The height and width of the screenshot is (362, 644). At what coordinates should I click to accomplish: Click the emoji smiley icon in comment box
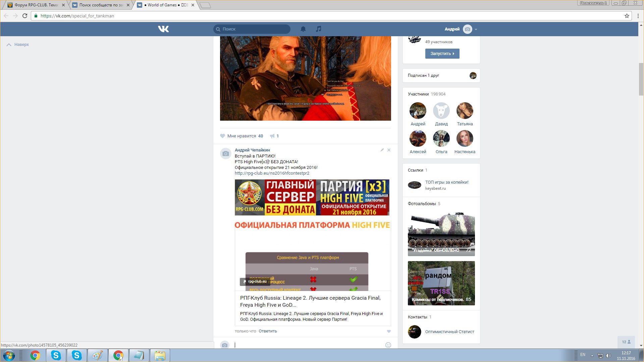coord(388,345)
